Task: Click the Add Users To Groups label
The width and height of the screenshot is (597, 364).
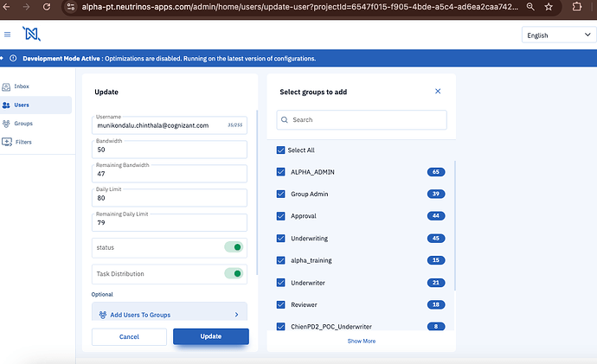Action: pyautogui.click(x=140, y=315)
